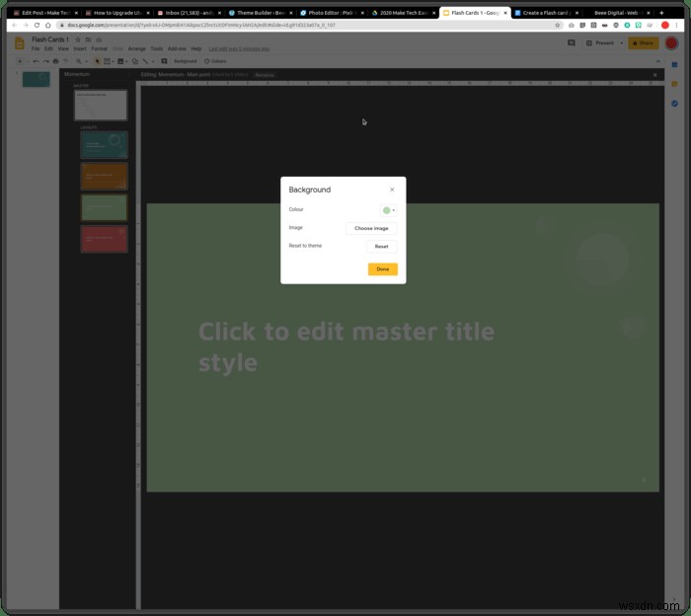Switch to the Create a Flash card browser tab
691x616 pixels.
[x=547, y=13]
